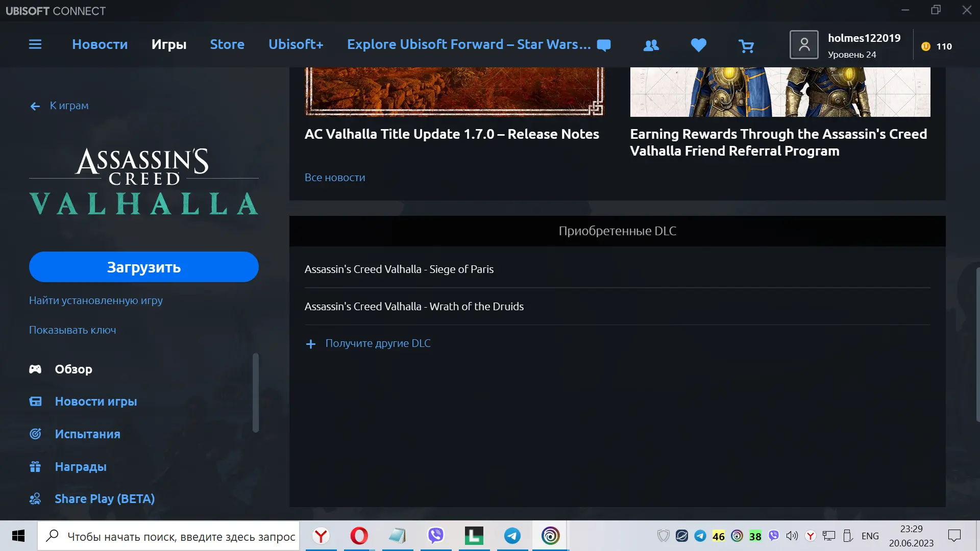Open the friends list icon

(651, 45)
